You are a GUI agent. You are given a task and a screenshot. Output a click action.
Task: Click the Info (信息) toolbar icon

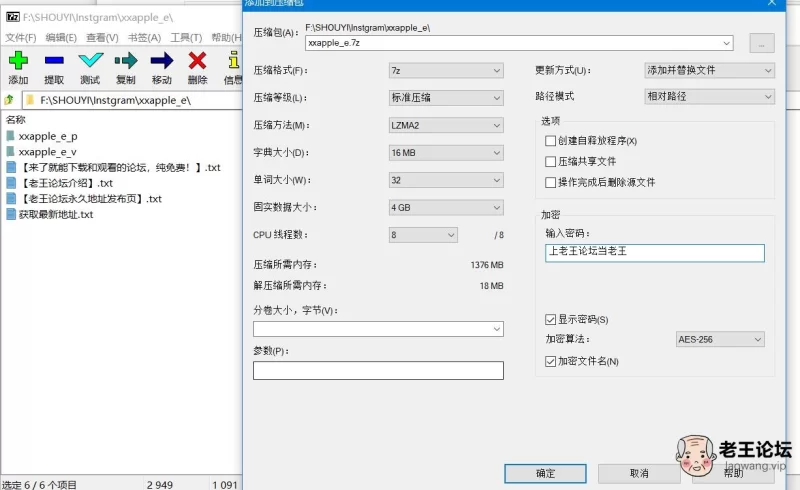[x=234, y=60]
